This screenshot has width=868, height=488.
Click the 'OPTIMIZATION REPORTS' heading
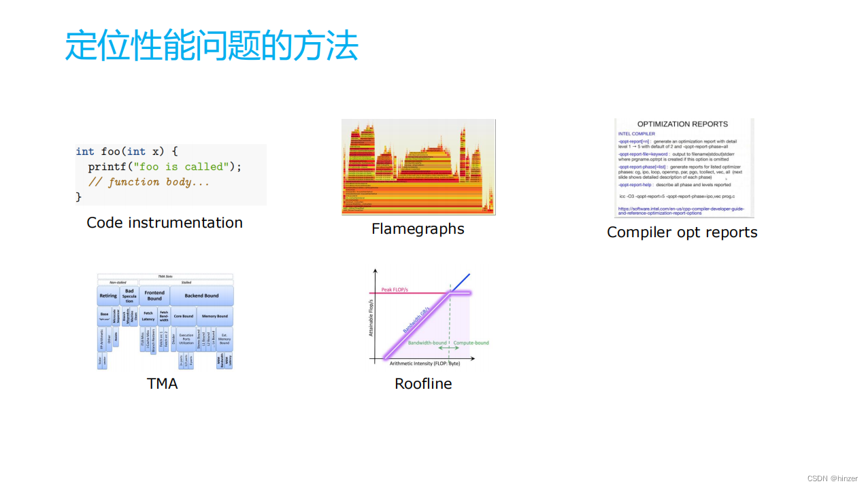click(x=682, y=124)
